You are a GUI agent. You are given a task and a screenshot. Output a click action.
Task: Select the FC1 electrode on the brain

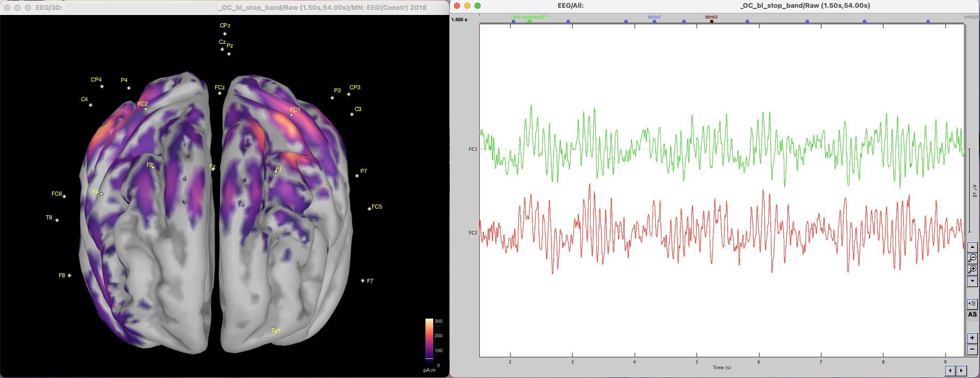tap(292, 115)
